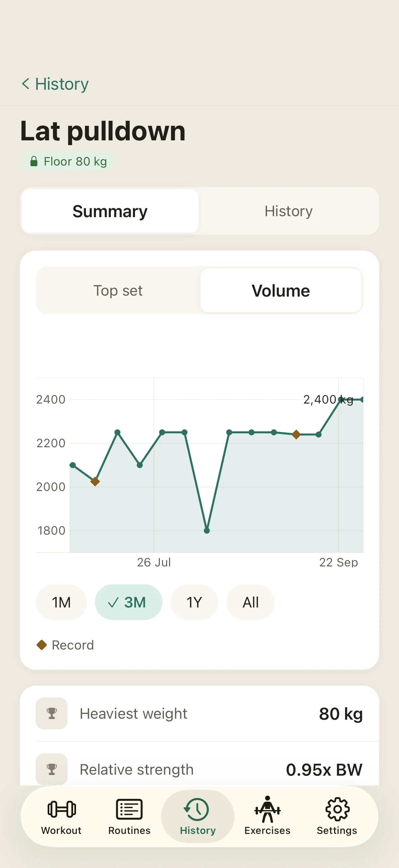The height and width of the screenshot is (868, 399).
Task: Tap the Record legend diamond
Action: 42,645
